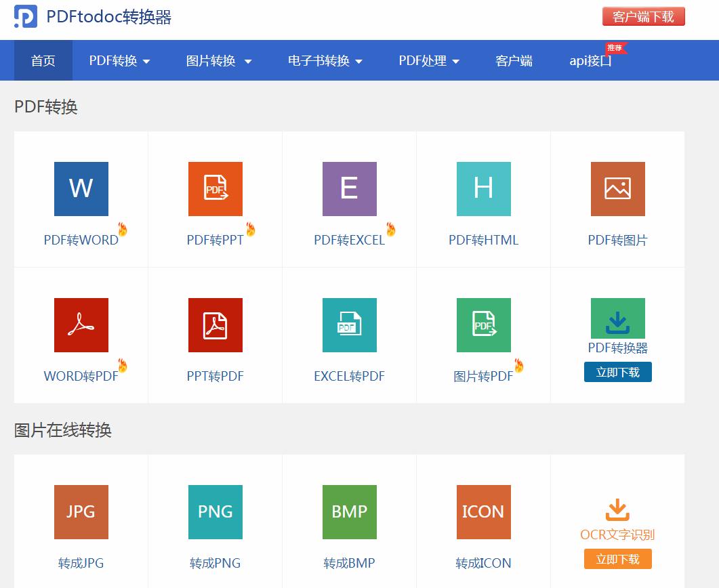The image size is (719, 588).
Task: Open PDF转图片 via its picture icon
Action: point(617,188)
